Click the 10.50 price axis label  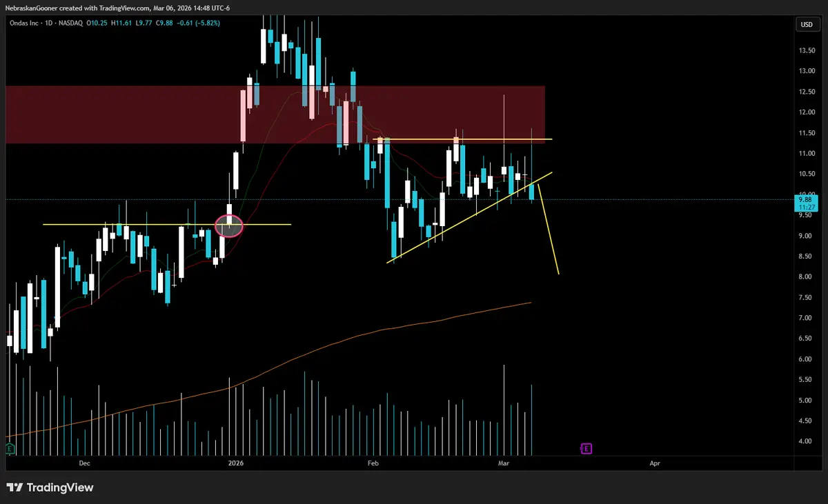[807, 174]
